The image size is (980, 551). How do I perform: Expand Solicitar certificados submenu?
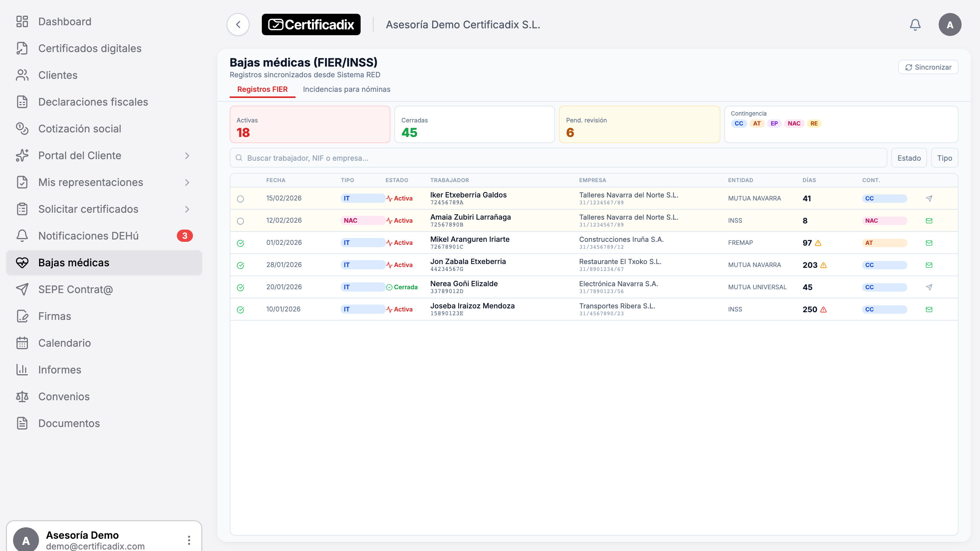pyautogui.click(x=187, y=209)
